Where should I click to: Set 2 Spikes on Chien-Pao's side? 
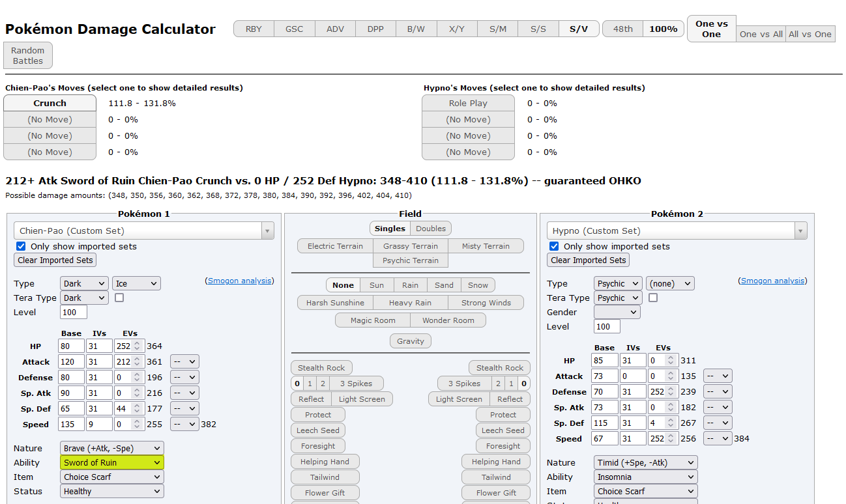(x=323, y=384)
